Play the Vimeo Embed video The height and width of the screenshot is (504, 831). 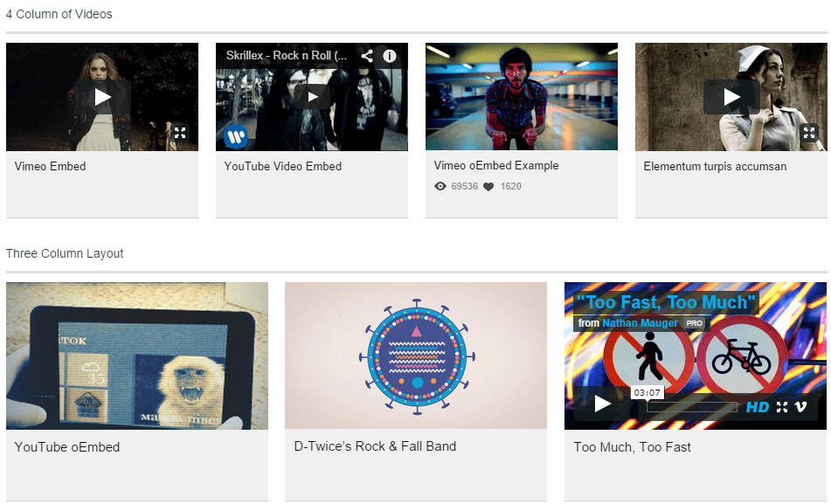tap(102, 97)
